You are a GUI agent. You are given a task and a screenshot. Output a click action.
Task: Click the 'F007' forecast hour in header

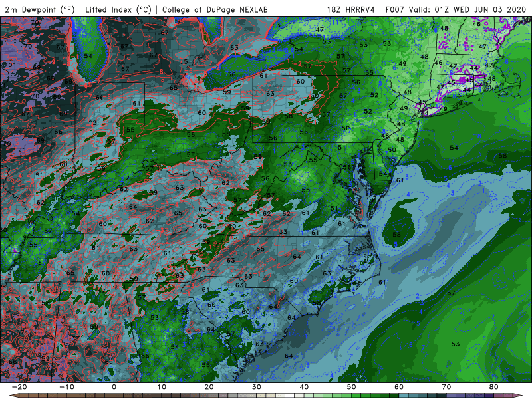(396, 9)
